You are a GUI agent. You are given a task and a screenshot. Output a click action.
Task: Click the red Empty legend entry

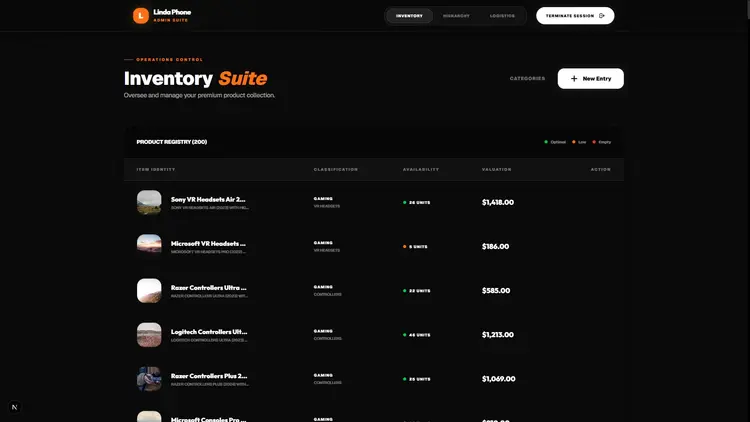pos(602,142)
